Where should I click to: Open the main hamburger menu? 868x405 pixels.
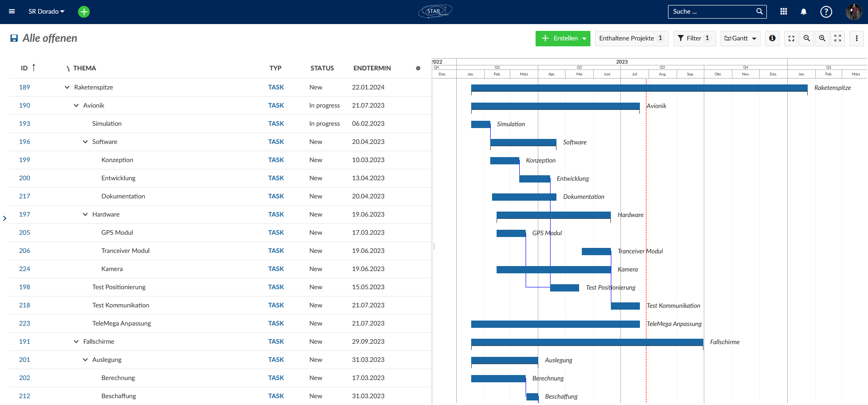[12, 11]
